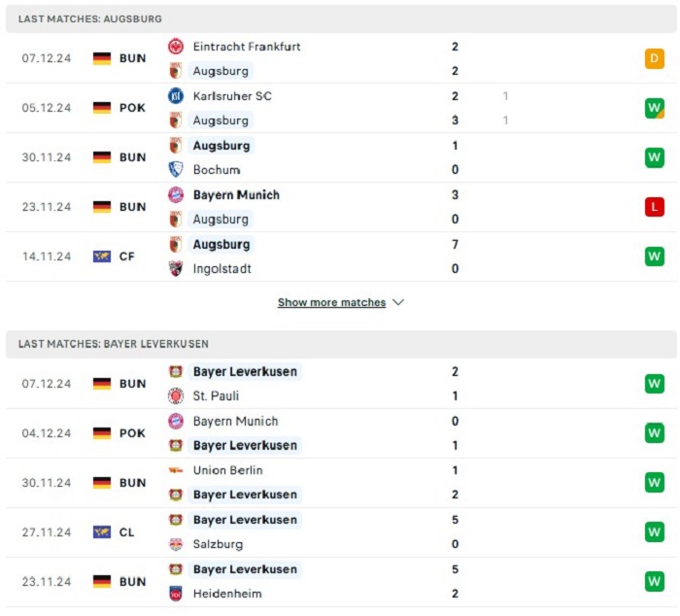This screenshot has height=616, width=680.
Task: Open the Show more matches link
Action: point(332,302)
